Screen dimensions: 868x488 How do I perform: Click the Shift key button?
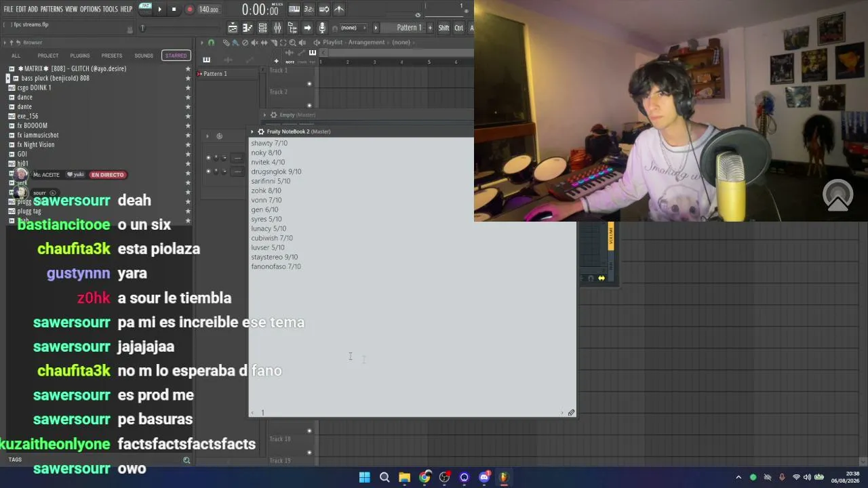(443, 28)
